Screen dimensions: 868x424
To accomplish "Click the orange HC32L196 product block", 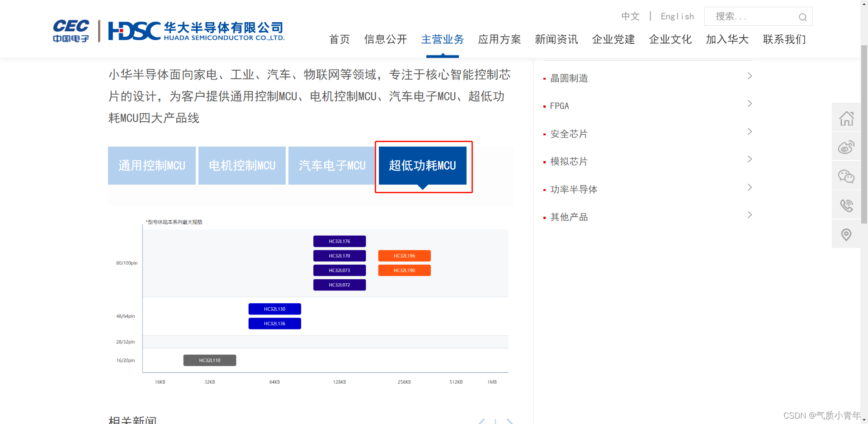I will (405, 256).
